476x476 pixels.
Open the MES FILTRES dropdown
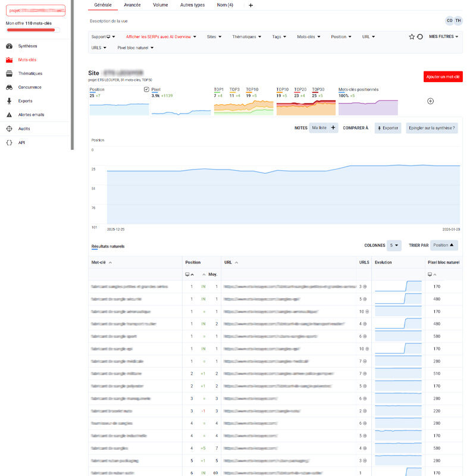tap(444, 37)
